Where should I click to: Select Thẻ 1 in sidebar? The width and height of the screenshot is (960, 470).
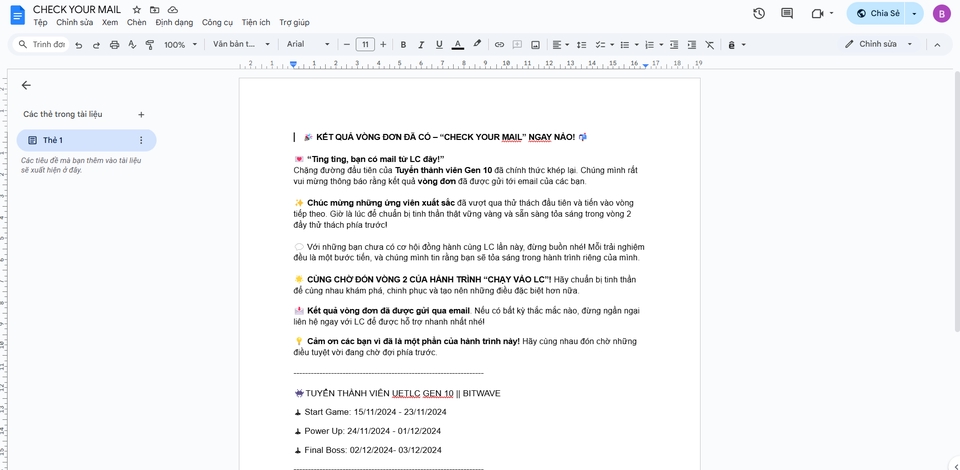tap(86, 140)
